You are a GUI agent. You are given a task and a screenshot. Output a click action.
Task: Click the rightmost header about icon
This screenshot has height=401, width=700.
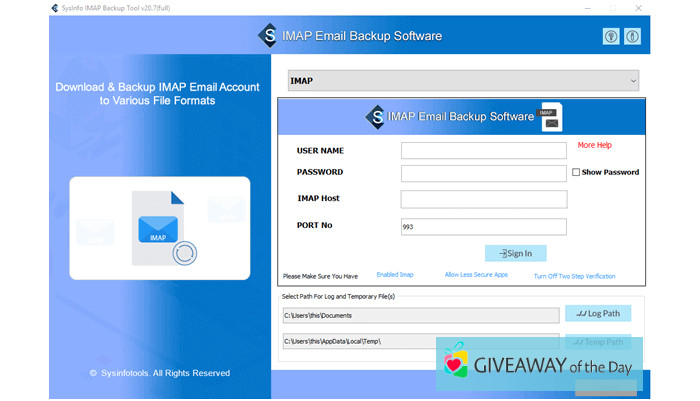(x=632, y=36)
